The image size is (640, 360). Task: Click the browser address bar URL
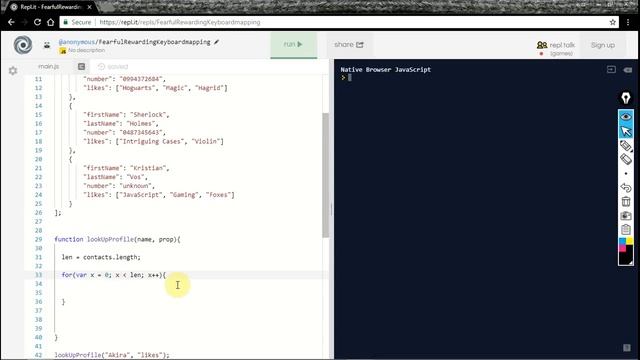pos(180,22)
